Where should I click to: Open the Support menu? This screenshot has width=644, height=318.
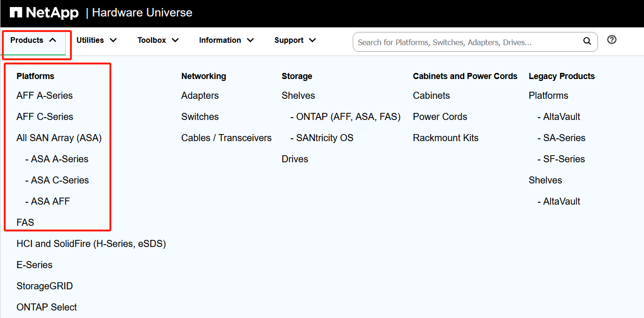tap(295, 40)
